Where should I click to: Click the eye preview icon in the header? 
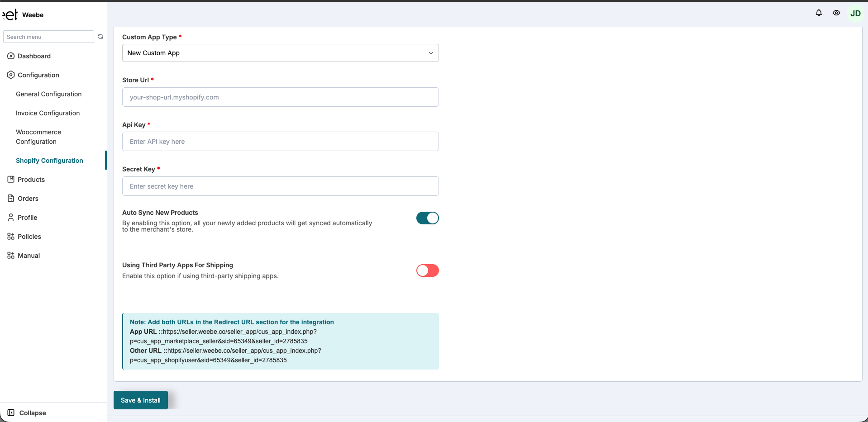[836, 13]
